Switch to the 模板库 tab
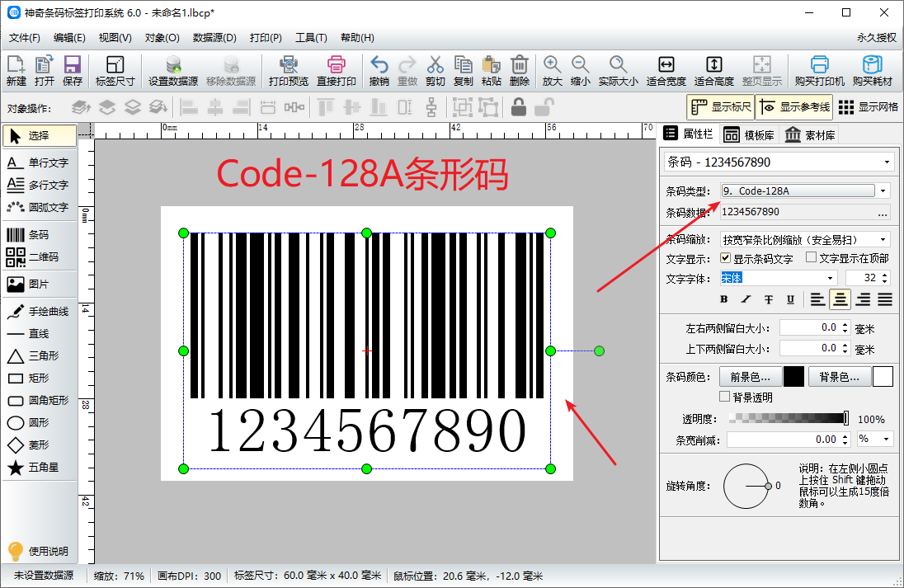Image resolution: width=904 pixels, height=588 pixels. click(x=749, y=135)
